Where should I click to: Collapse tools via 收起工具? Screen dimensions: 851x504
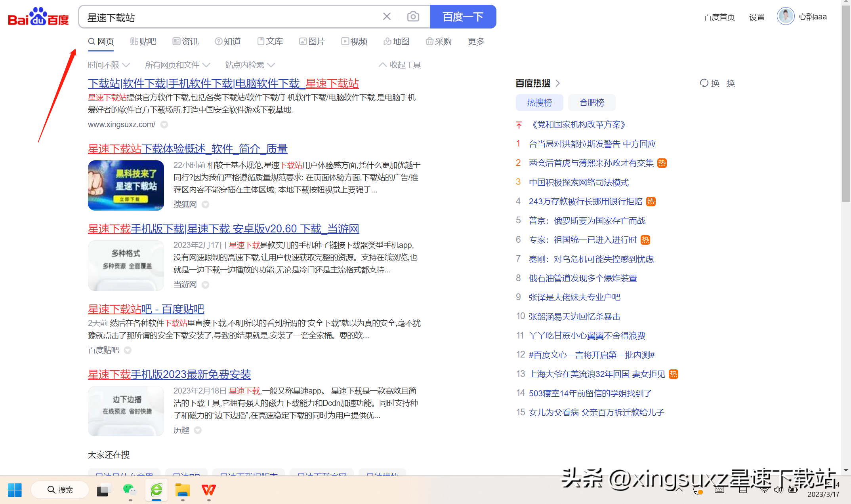(x=400, y=65)
